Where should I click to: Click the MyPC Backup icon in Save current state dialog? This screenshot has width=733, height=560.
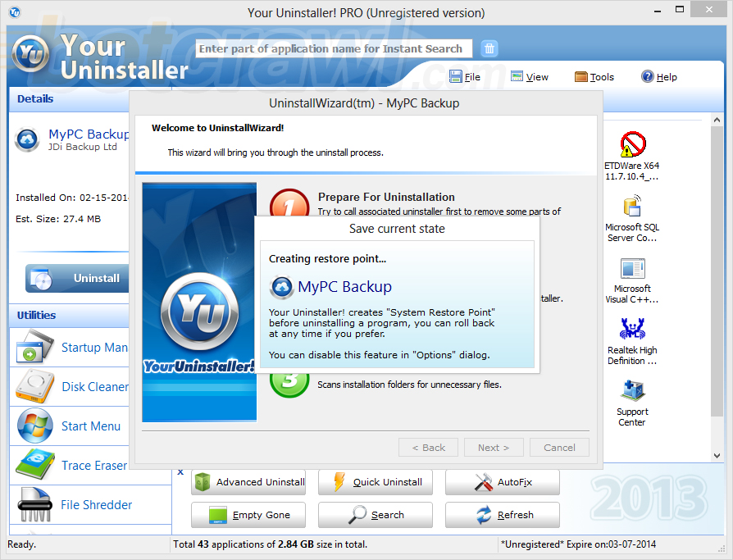[x=281, y=287]
